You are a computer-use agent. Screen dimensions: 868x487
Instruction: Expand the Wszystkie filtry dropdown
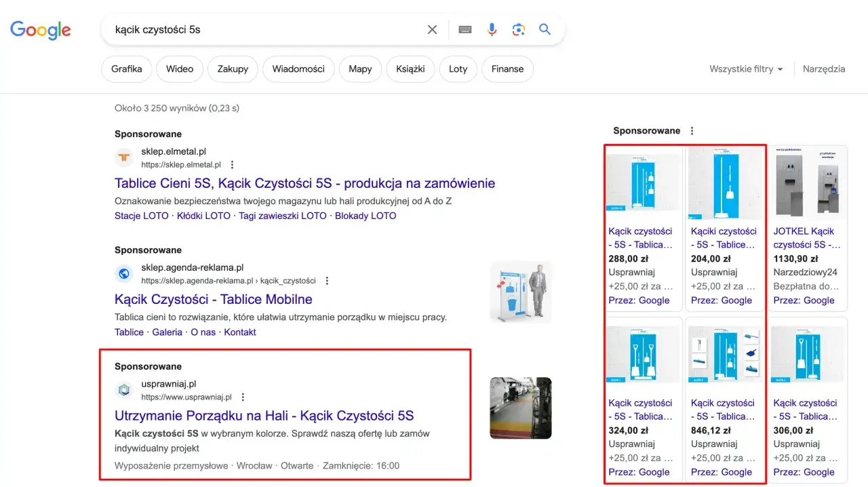pyautogui.click(x=746, y=69)
